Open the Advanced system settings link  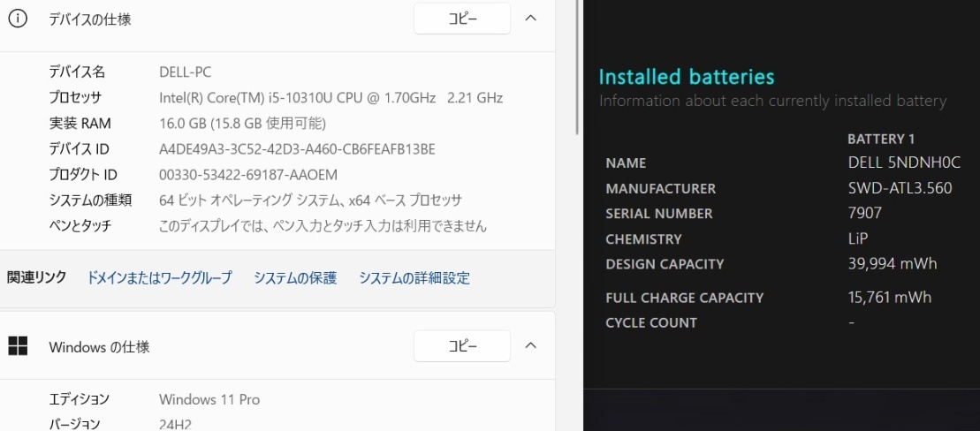(414, 278)
